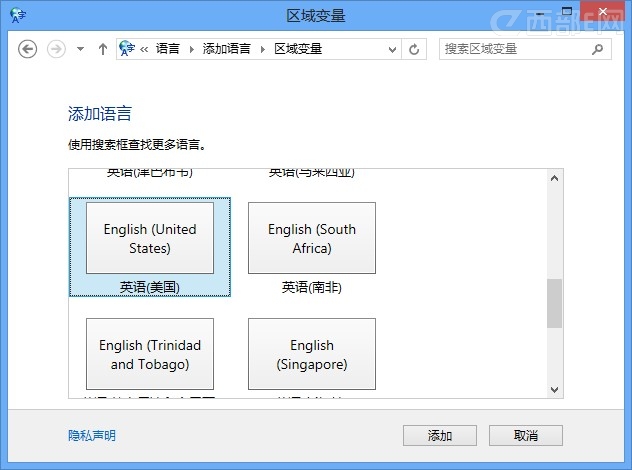
Task: Select English (South Africa) language tile
Action: [312, 238]
